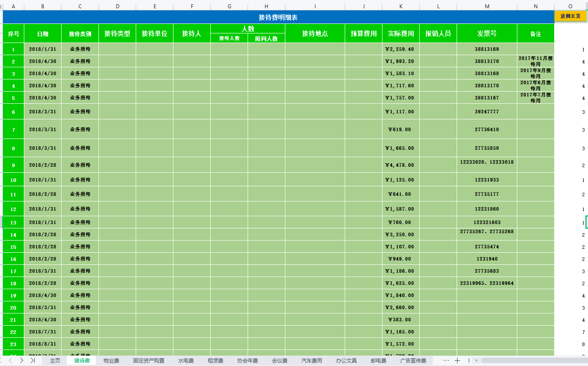Click the 返回主页 button
This screenshot has width=588, height=366.
coord(570,16)
